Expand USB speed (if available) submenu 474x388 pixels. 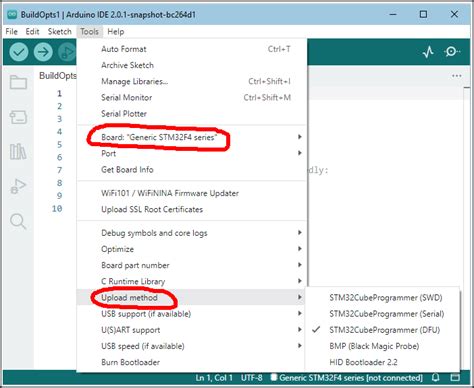click(192, 346)
